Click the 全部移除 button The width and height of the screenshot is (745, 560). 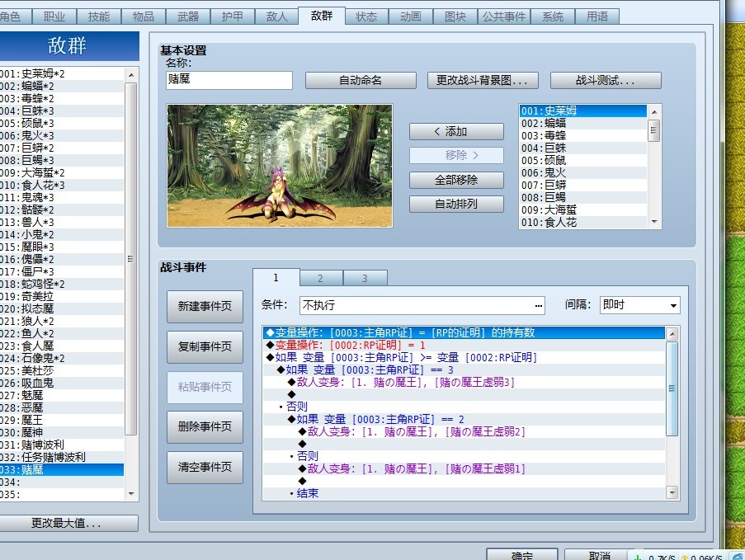(456, 180)
